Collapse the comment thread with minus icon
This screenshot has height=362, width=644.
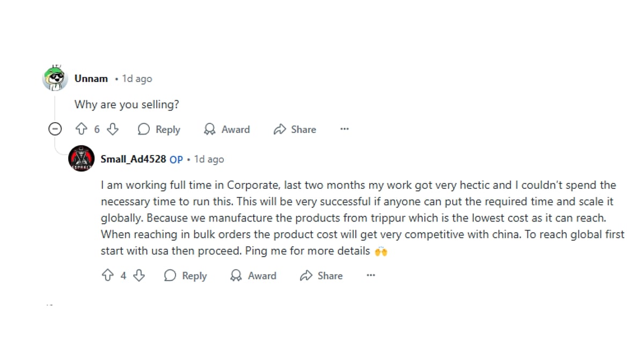[x=54, y=129]
